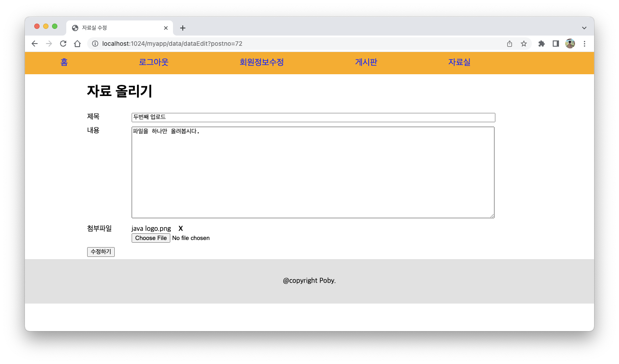Go to 홈 in navigation bar
619x364 pixels.
coord(64,62)
